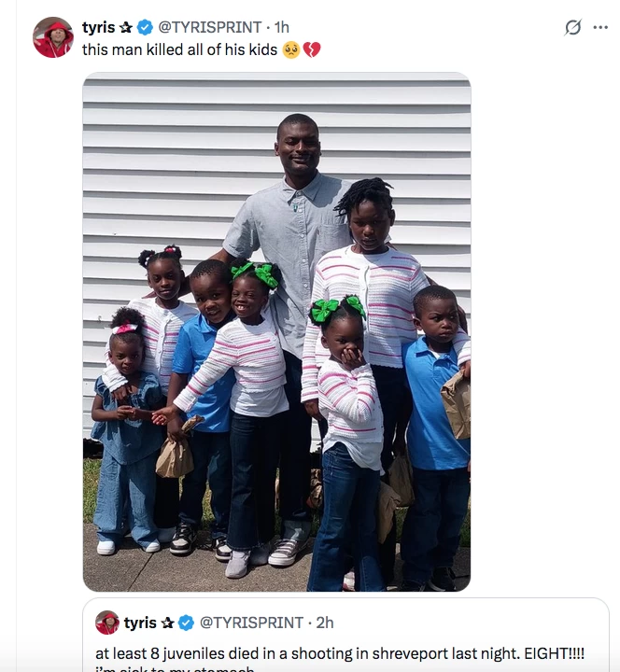Click the tyris name in the quoted post
Viewport: 620px width, 672px height.
pyautogui.click(x=140, y=623)
